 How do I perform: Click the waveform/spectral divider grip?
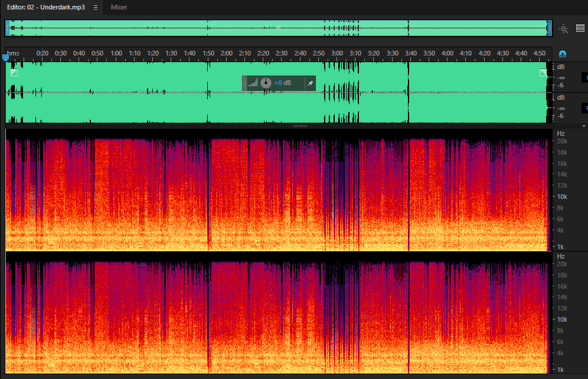pyautogui.click(x=300, y=126)
